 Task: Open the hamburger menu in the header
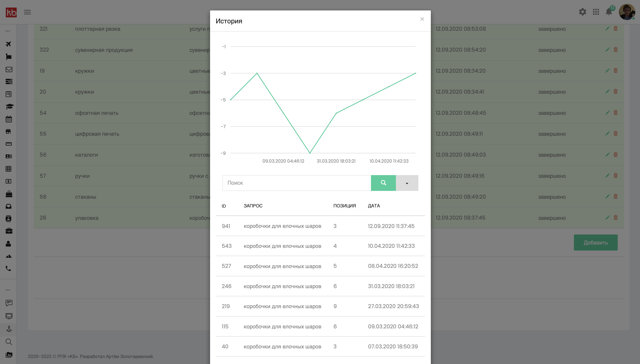27,12
